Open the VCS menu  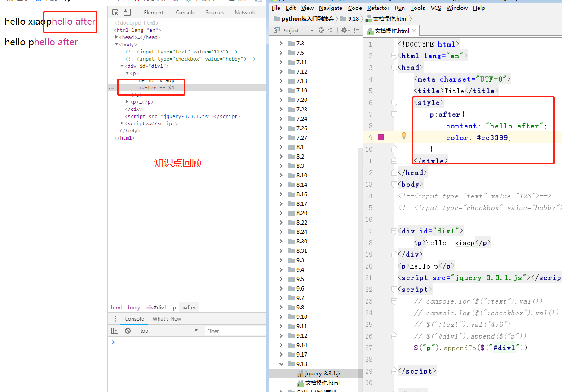pos(436,8)
